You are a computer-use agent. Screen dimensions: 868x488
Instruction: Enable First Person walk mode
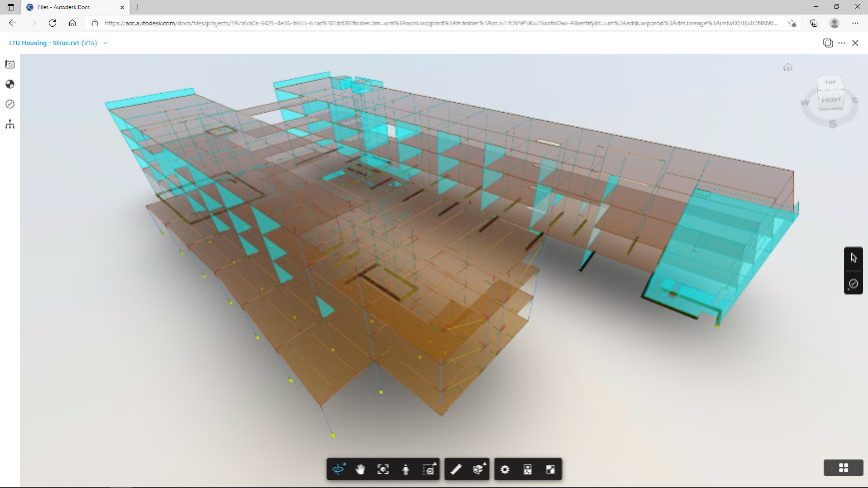406,469
